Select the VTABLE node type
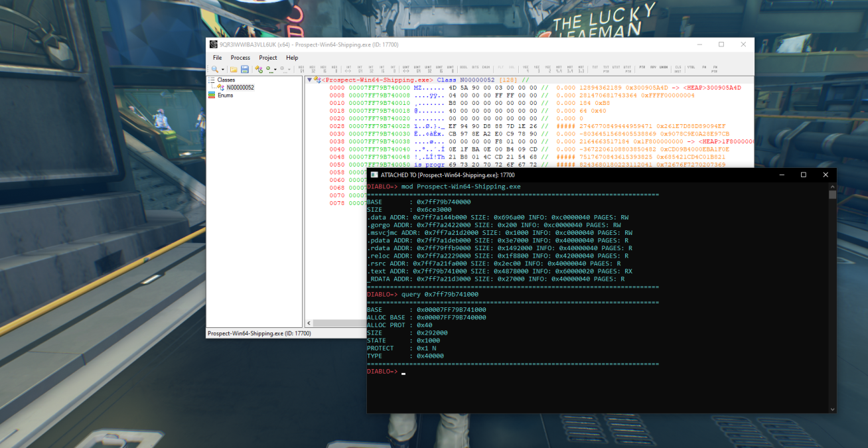 692,68
